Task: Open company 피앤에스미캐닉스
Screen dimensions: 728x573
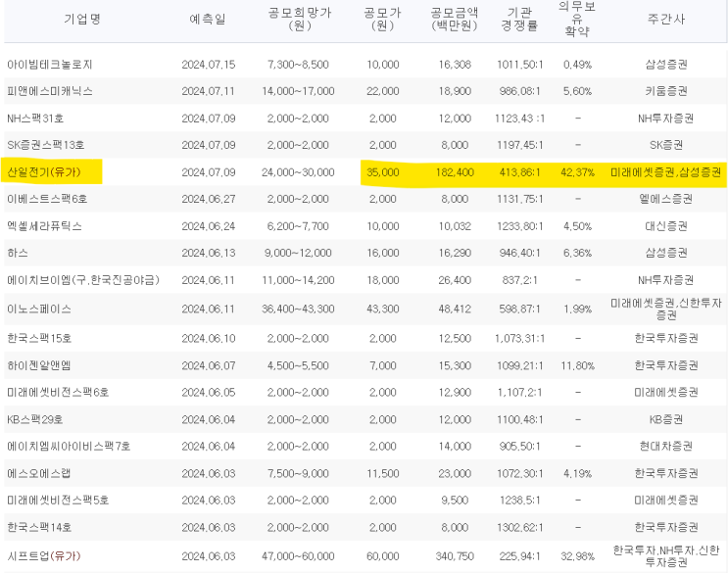Action: point(50,91)
